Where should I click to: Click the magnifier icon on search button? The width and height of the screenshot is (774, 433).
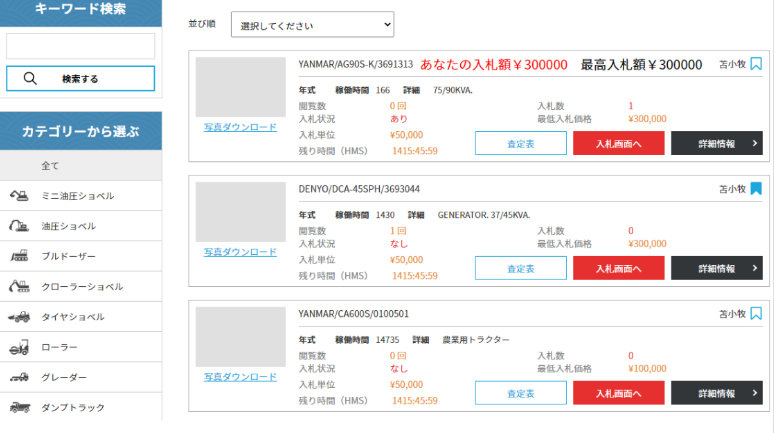(30, 78)
